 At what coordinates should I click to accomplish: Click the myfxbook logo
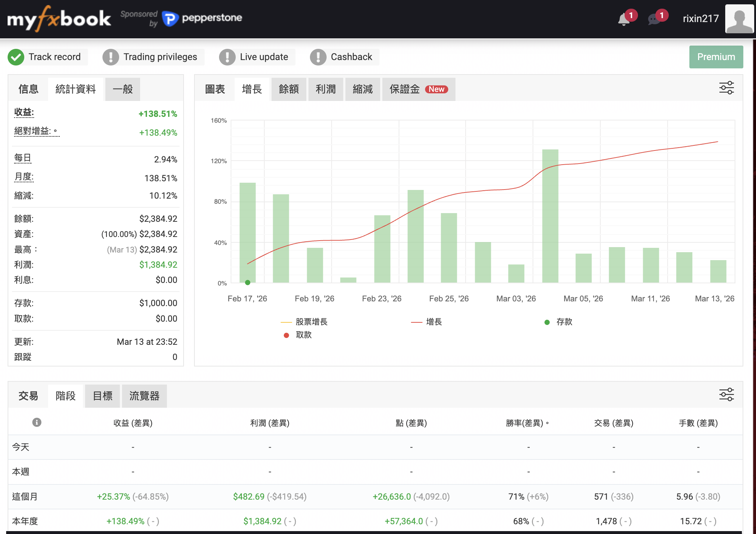[59, 19]
